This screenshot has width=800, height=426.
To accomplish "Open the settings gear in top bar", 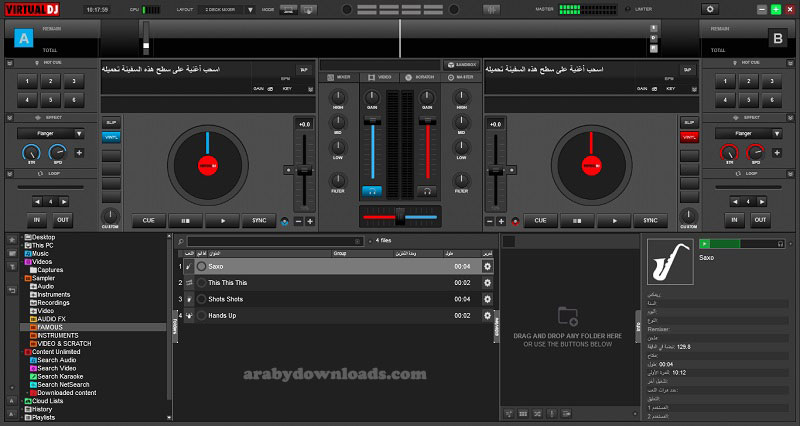I will pos(710,9).
